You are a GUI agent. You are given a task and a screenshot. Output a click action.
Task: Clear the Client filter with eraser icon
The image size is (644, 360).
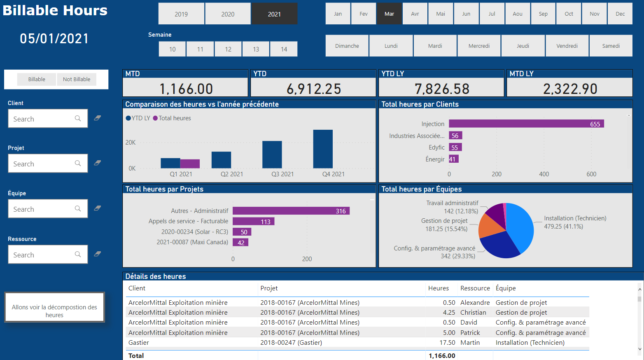point(98,118)
